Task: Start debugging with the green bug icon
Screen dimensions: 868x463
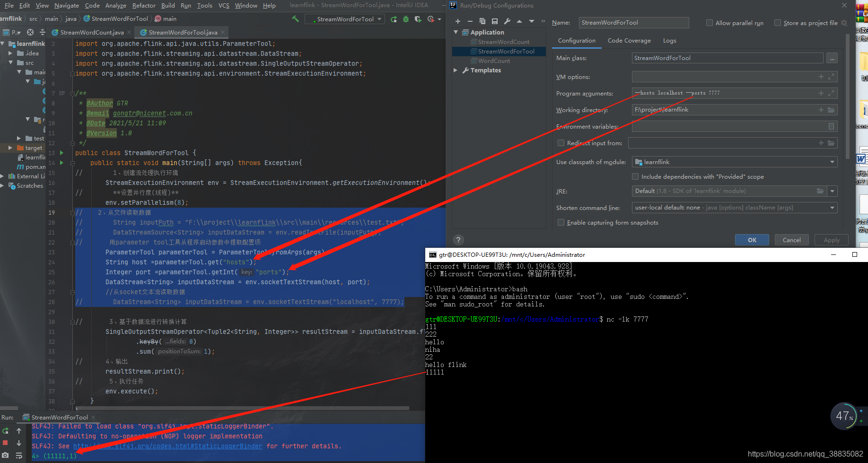Action: [x=405, y=19]
